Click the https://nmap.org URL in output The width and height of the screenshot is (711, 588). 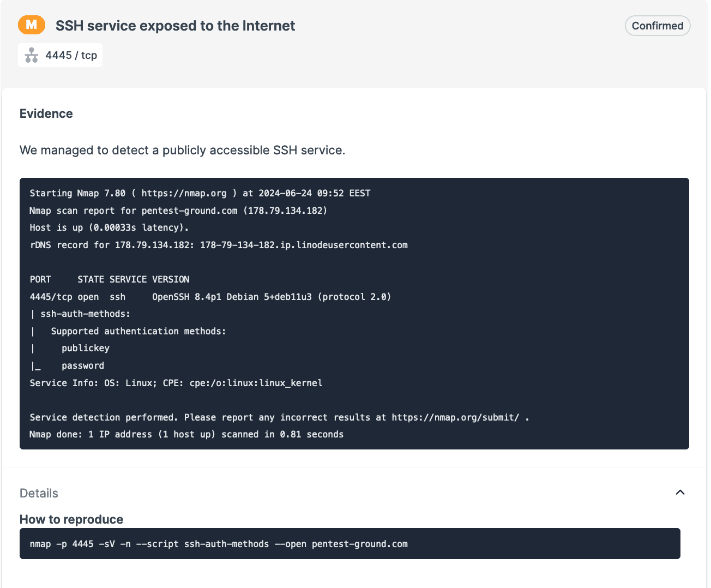click(x=184, y=193)
